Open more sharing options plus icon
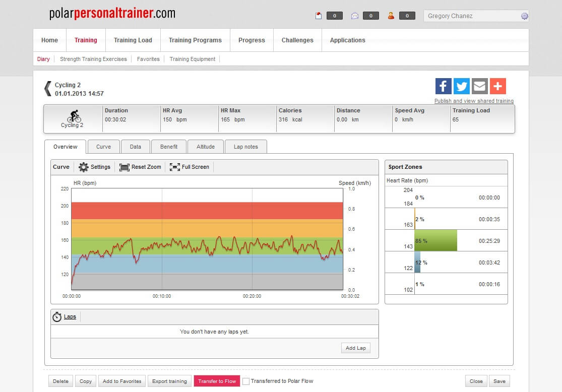Screen dimensions: 562x392 click(498, 86)
